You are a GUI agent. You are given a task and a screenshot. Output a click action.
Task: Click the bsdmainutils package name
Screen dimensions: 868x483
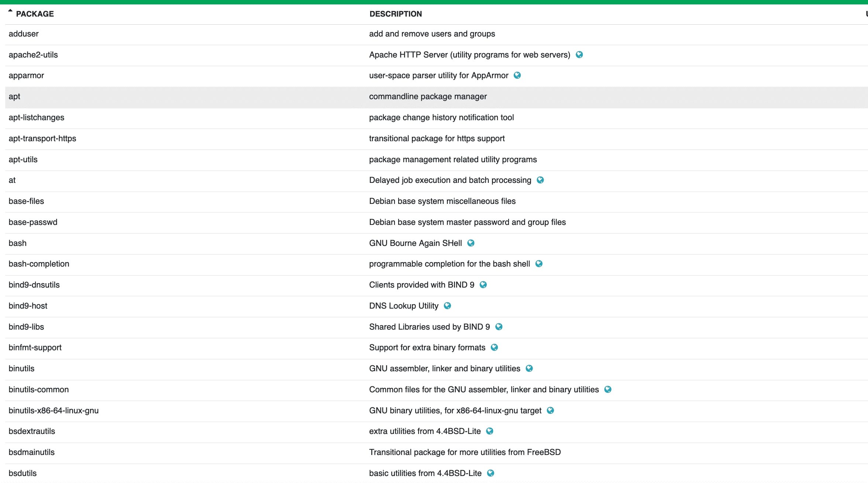tap(31, 452)
